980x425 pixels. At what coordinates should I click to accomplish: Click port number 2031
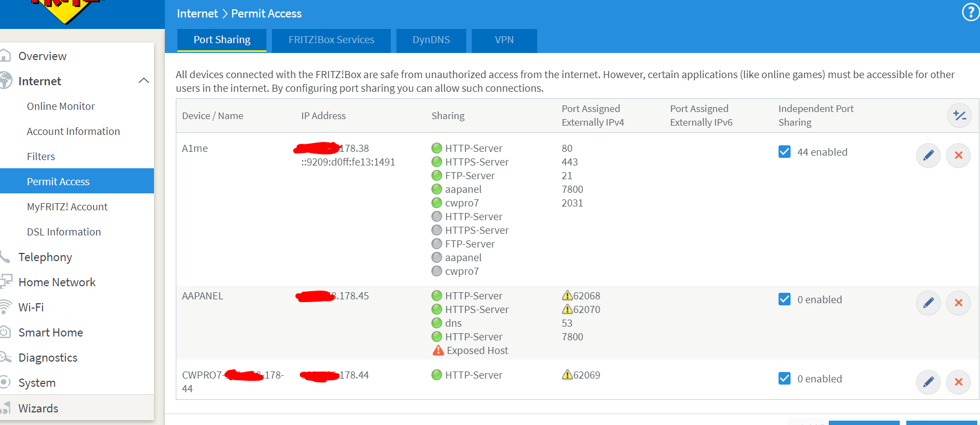[572, 203]
